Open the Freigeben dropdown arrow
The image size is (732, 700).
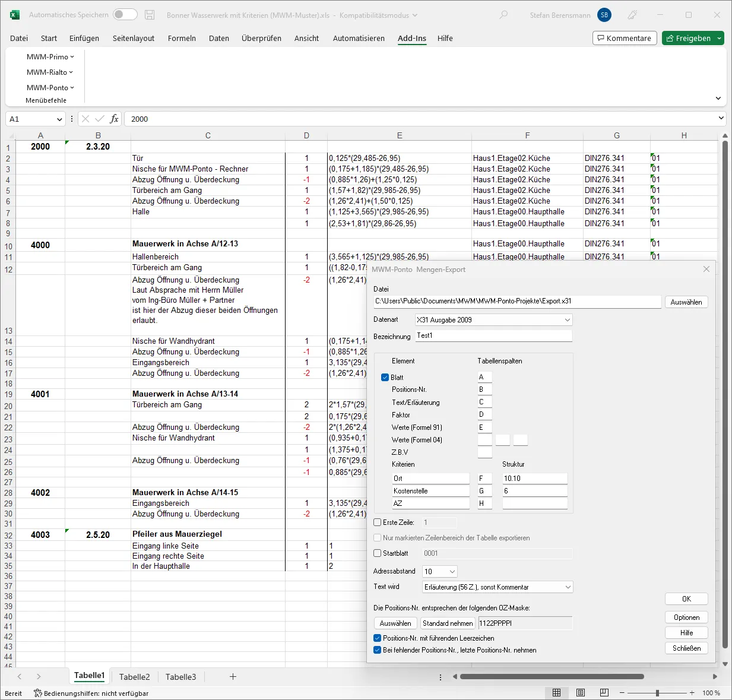pyautogui.click(x=719, y=38)
